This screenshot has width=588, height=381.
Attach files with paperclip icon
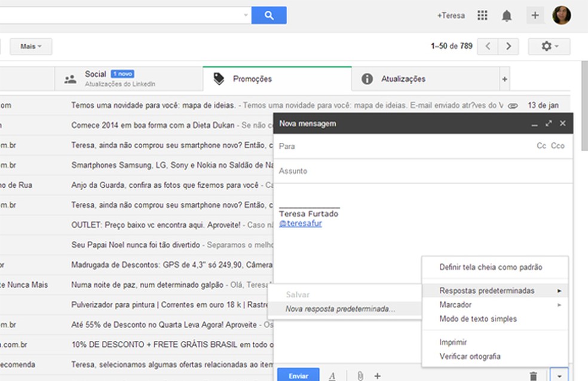(x=360, y=376)
